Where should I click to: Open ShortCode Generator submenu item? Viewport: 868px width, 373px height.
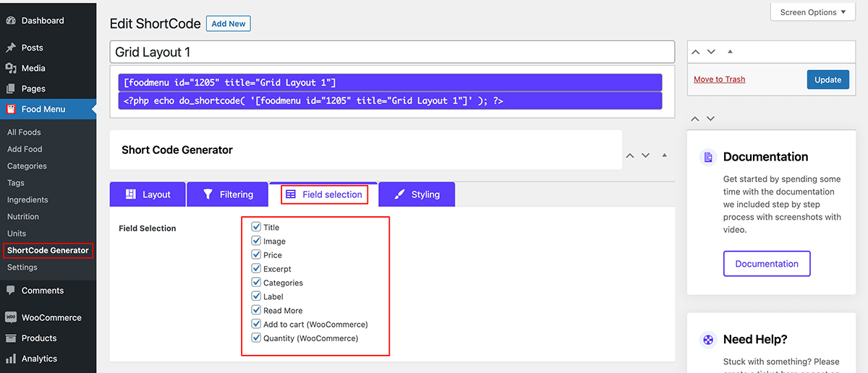(48, 251)
